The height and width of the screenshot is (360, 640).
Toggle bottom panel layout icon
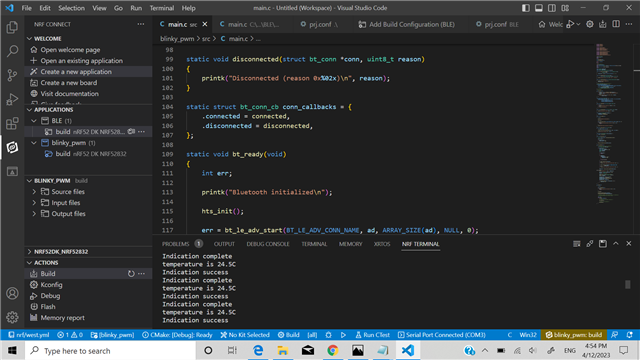pos(539,8)
